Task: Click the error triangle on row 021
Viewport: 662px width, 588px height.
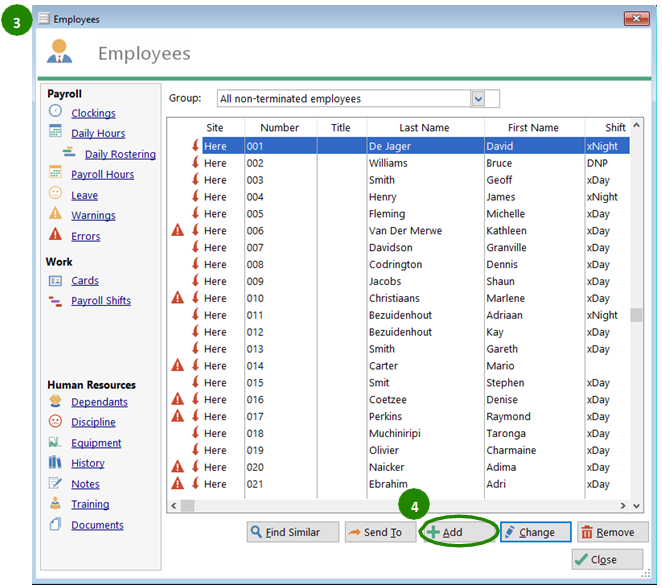Action: coord(178,483)
